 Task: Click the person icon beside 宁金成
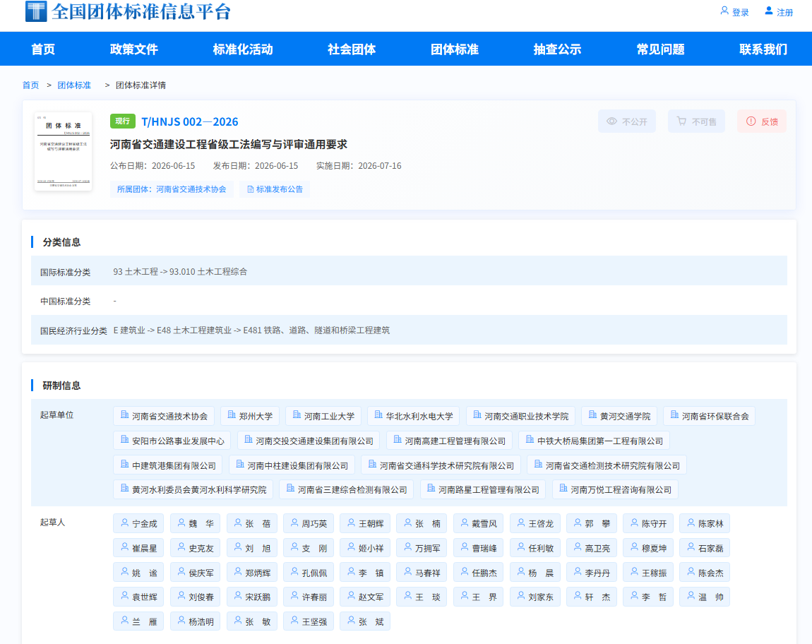pyautogui.click(x=125, y=523)
